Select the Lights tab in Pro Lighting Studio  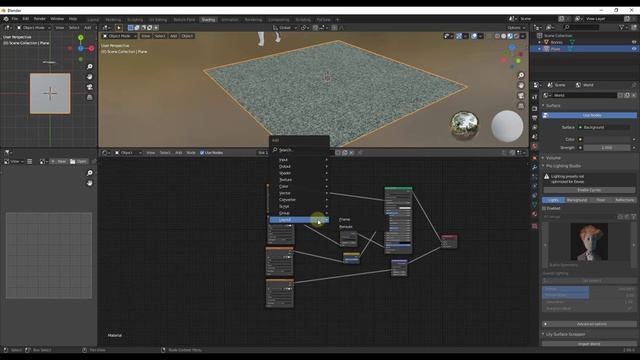pos(553,200)
